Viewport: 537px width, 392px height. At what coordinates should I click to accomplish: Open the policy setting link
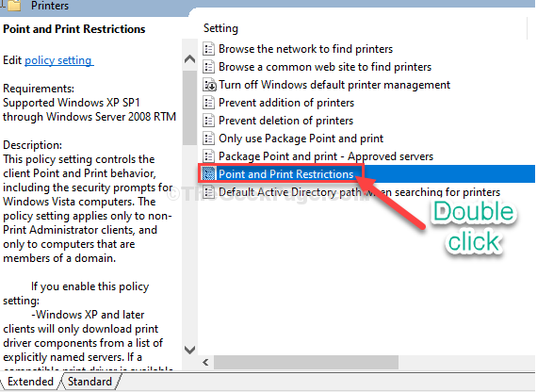58,60
